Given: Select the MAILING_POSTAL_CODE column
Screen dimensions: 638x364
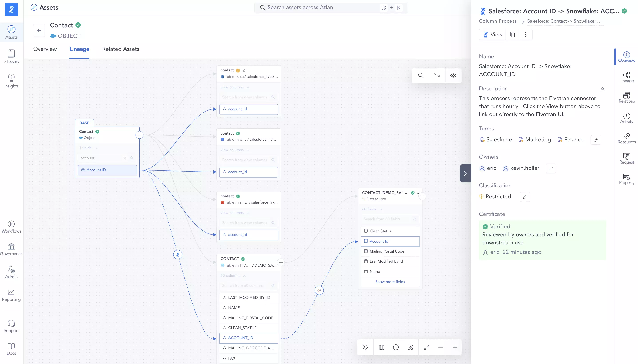Looking at the screenshot, I should point(248,318).
